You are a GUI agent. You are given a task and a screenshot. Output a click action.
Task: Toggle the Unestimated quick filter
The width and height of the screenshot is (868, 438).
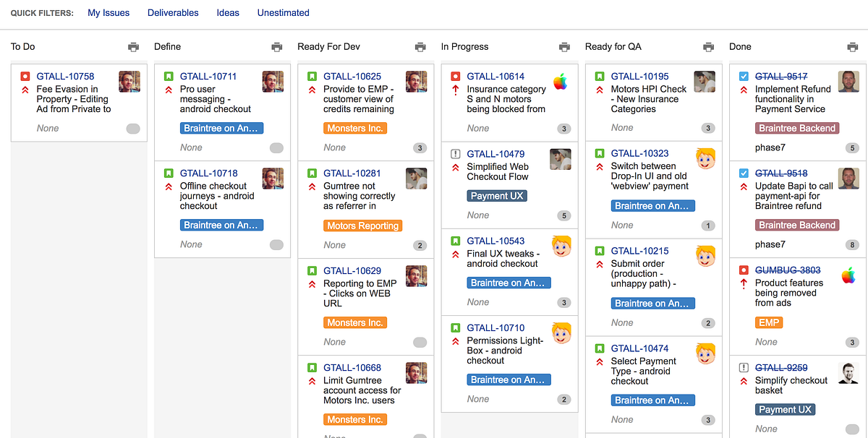(283, 12)
